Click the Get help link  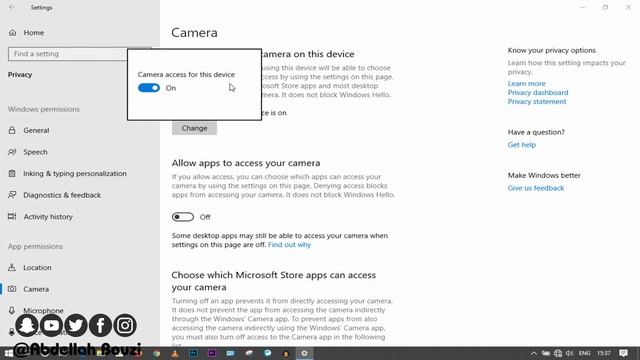click(522, 144)
